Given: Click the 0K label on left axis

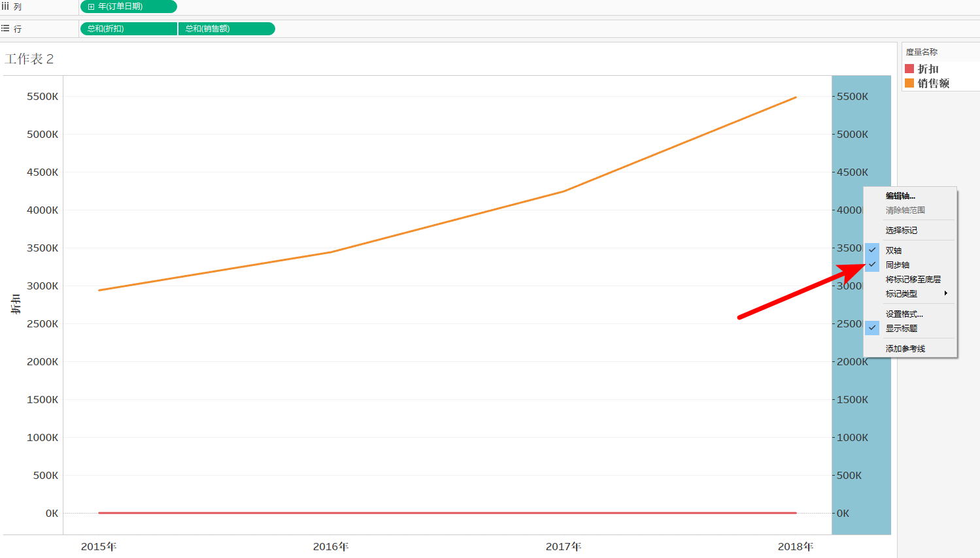Looking at the screenshot, I should pyautogui.click(x=52, y=514).
